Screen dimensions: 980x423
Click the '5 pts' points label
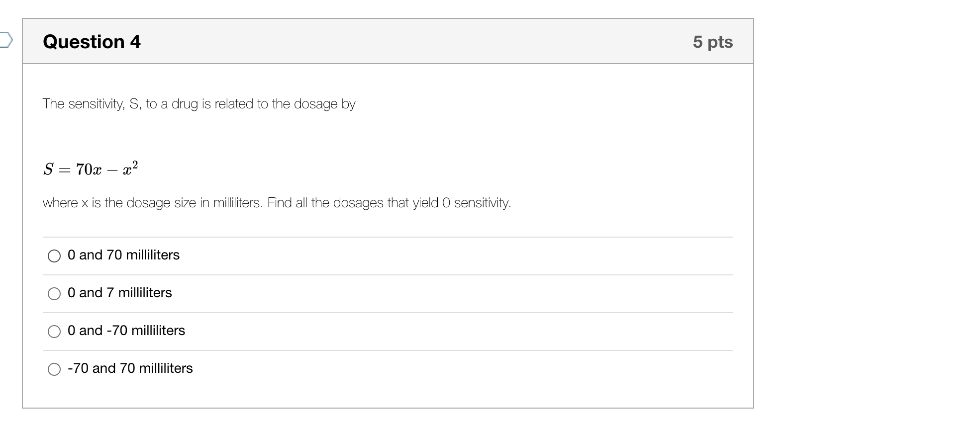[x=714, y=42]
